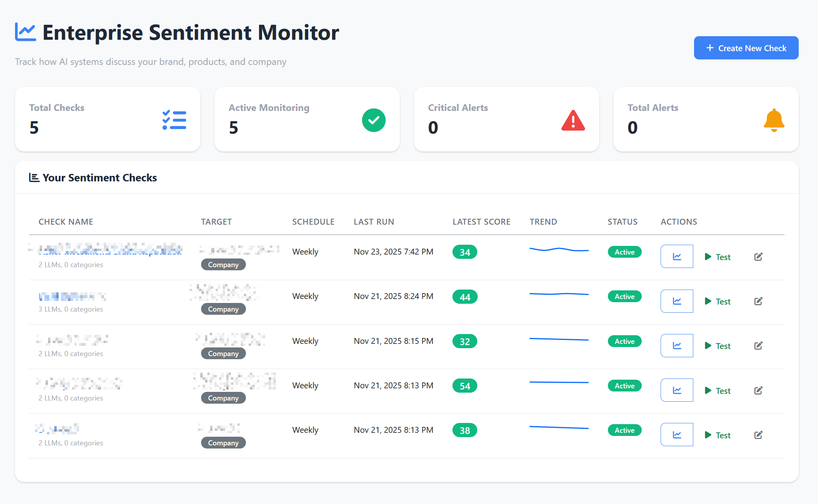Click the red warning triangle on Critical Alerts card
Screen dimensions: 818x504
573,120
